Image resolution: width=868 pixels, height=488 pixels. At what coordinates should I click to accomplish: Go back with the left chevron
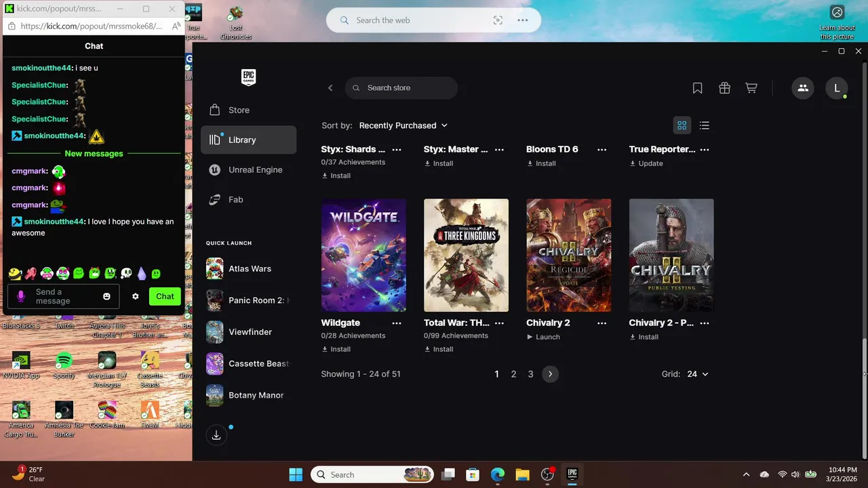(x=330, y=87)
